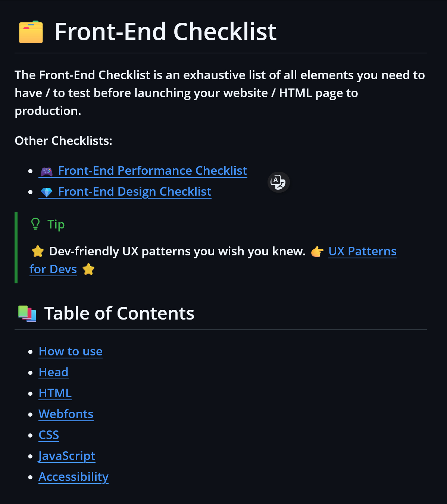Click the folder emoji beside the title
447x504 pixels.
click(31, 32)
